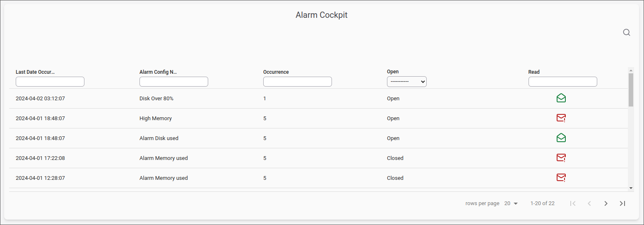Click Occurrence filter input field
The height and width of the screenshot is (225, 644).
pos(298,82)
